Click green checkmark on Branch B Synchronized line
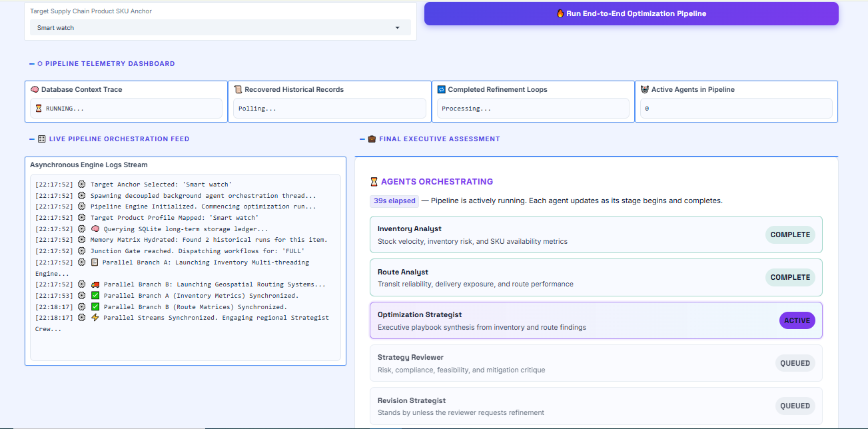The height and width of the screenshot is (429, 868). (x=95, y=307)
